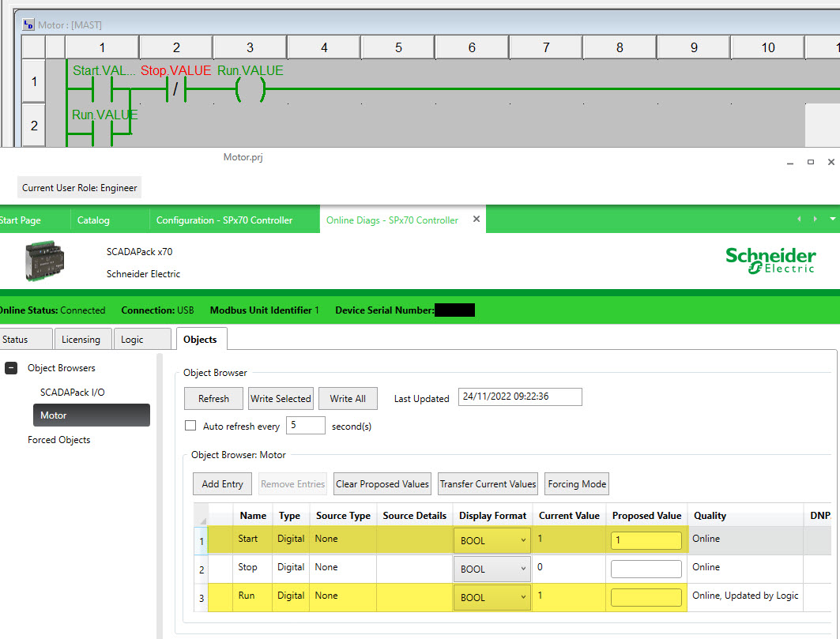Select Forced Objects in the tree
Viewport: 840px width, 639px height.
pyautogui.click(x=59, y=440)
